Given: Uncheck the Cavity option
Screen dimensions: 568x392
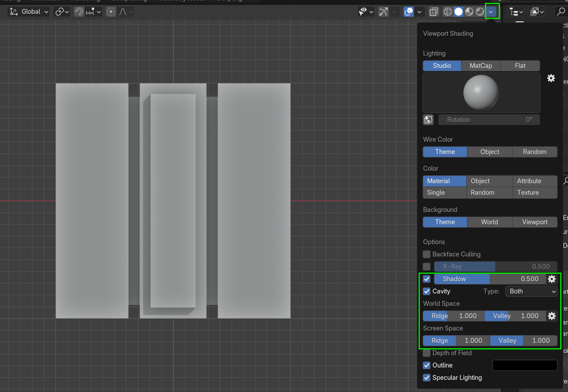Looking at the screenshot, I should pyautogui.click(x=426, y=291).
